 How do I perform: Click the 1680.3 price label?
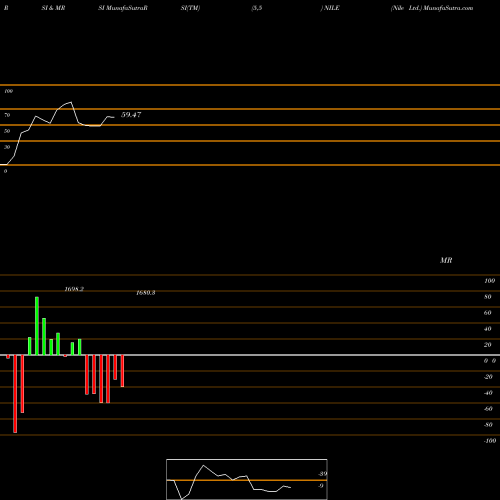pos(146,293)
